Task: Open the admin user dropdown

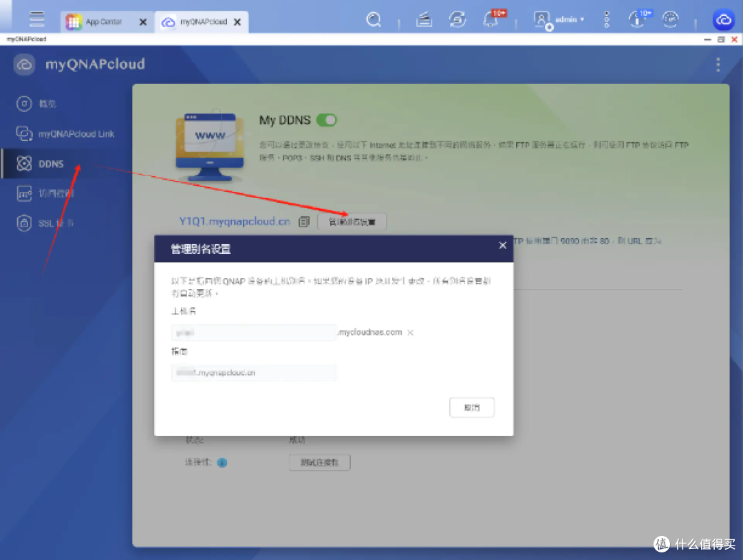Action: (x=569, y=19)
